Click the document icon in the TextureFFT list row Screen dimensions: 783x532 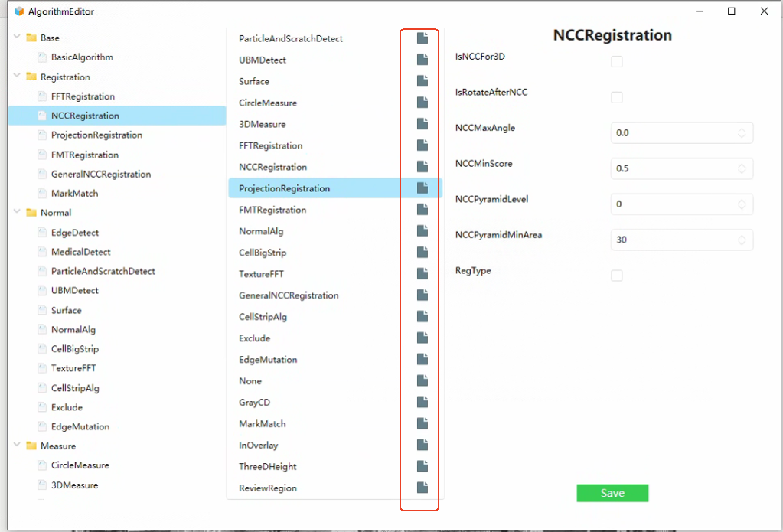click(422, 274)
